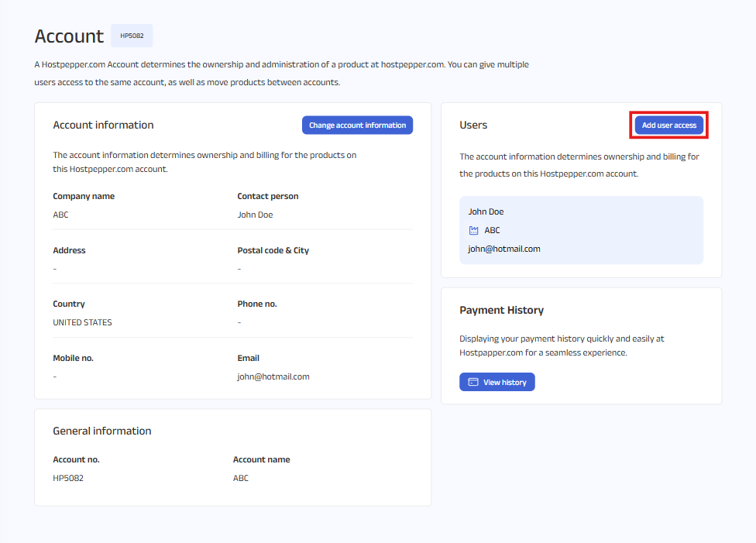756x543 pixels.
Task: Select HP5082 under Account no.
Action: 68,478
